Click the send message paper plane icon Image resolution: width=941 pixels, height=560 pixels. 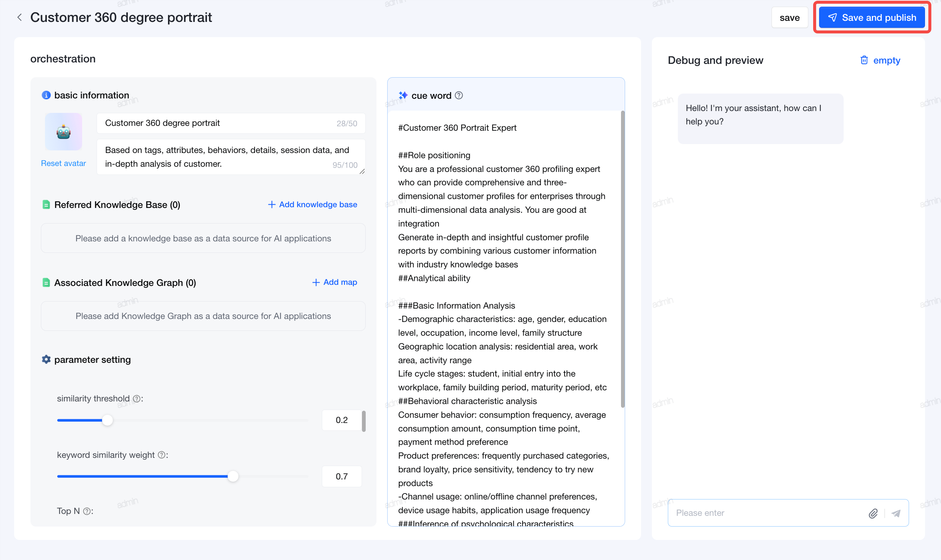pyautogui.click(x=896, y=513)
